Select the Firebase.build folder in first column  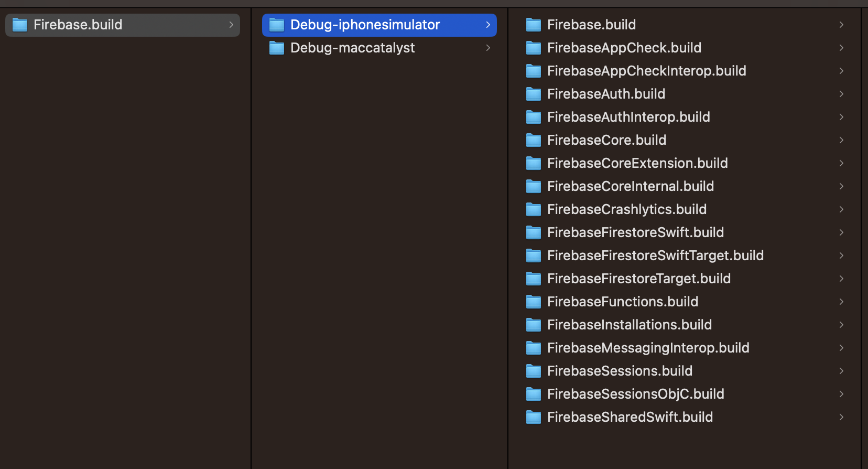tap(78, 25)
